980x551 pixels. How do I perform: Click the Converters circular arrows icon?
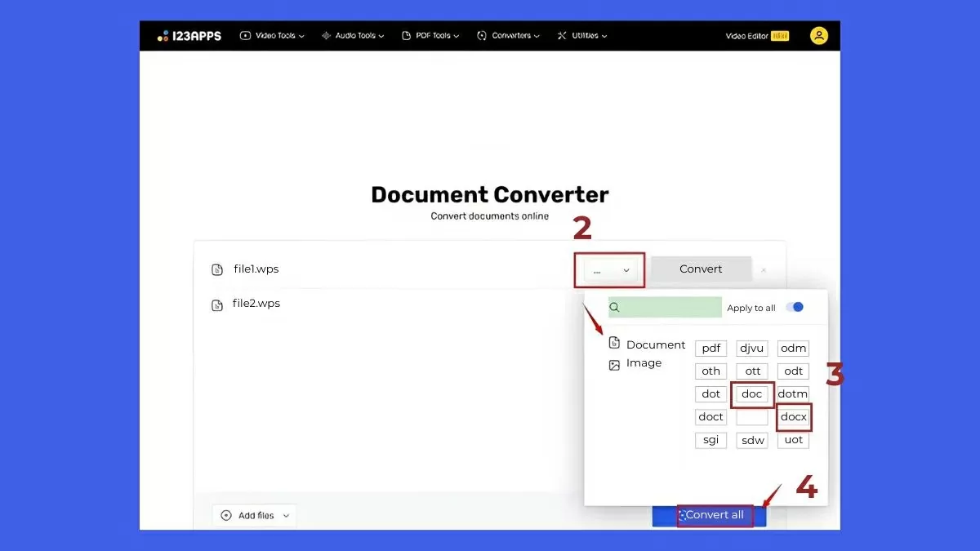click(x=482, y=35)
